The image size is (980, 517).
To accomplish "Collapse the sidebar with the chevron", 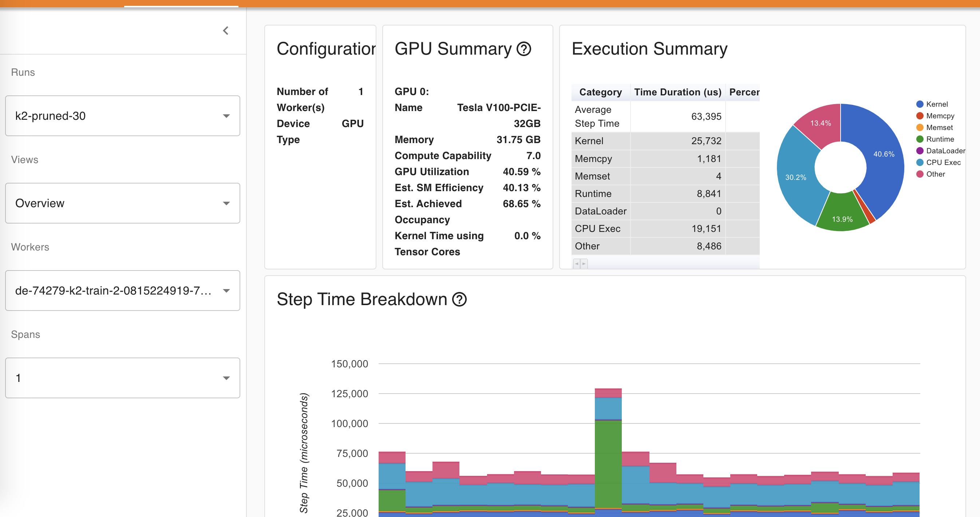I will coord(226,31).
